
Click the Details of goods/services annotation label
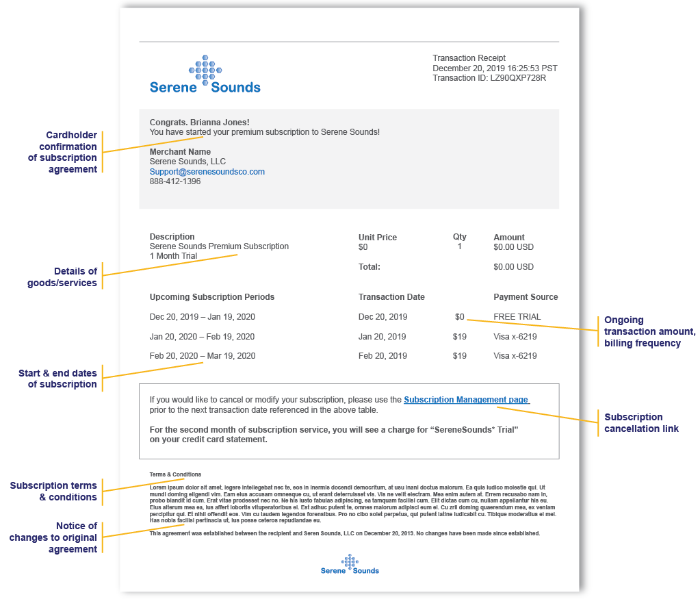coord(62,277)
